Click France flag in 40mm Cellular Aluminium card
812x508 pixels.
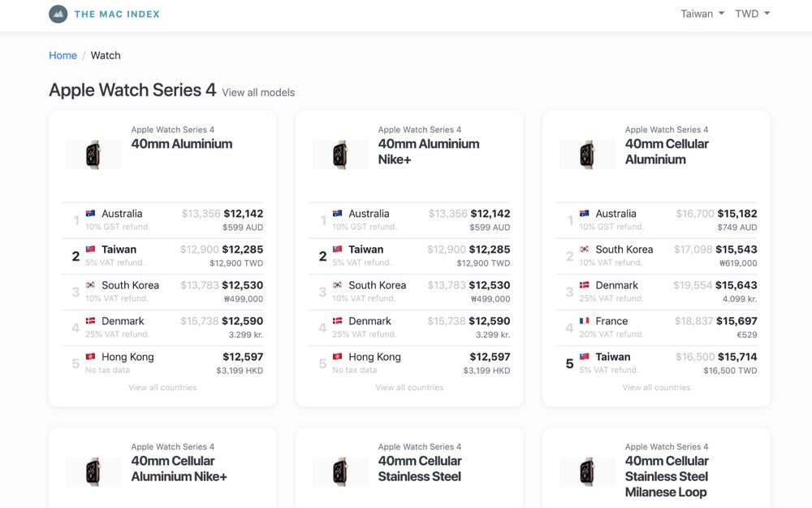585,321
